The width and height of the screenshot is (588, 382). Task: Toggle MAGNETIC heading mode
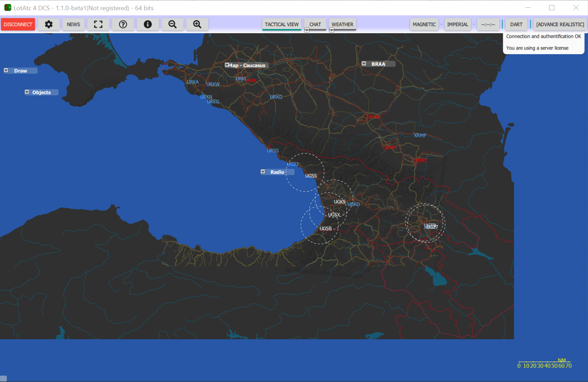click(424, 24)
